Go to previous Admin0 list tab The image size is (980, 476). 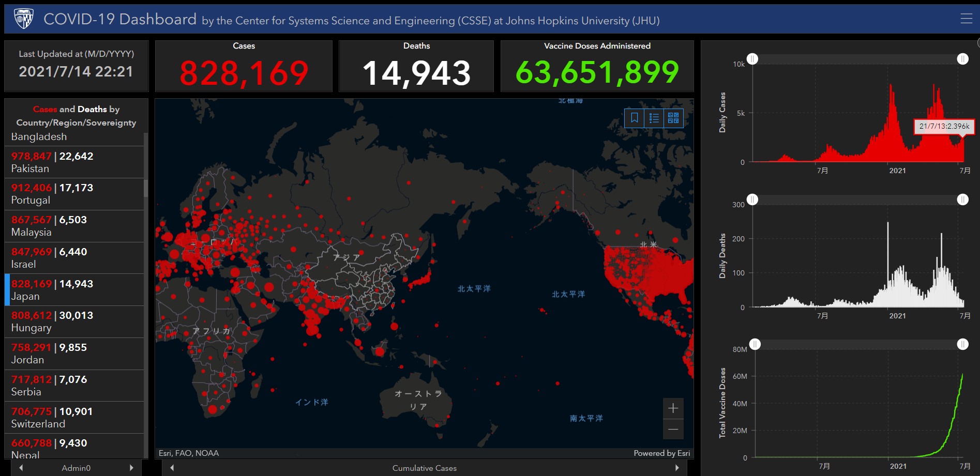(x=21, y=468)
